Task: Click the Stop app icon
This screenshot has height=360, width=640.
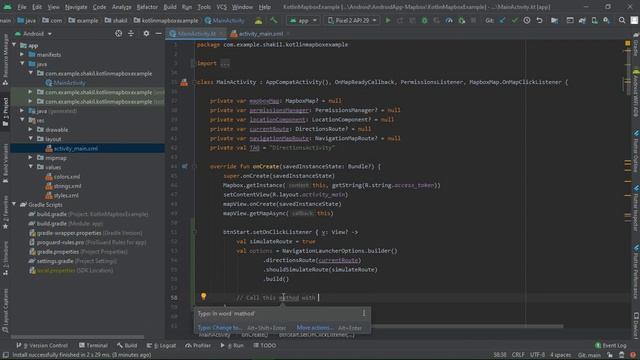Action: pyautogui.click(x=473, y=20)
